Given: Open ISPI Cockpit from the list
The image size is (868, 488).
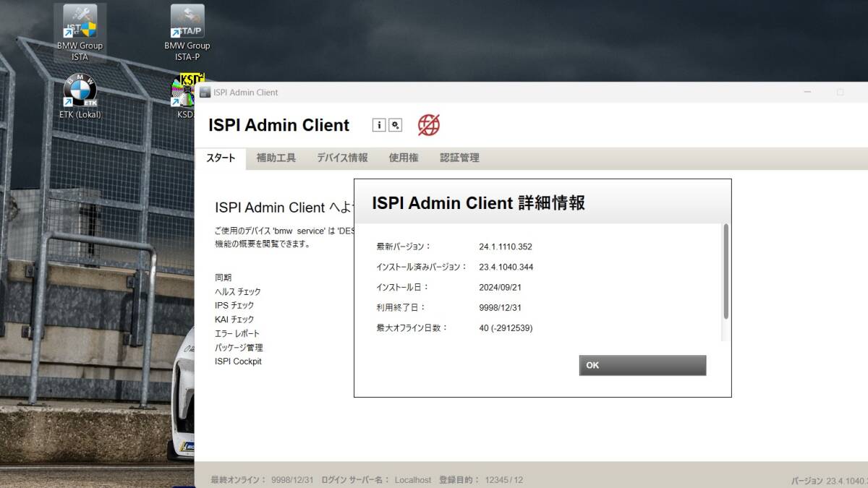Looking at the screenshot, I should [x=238, y=361].
